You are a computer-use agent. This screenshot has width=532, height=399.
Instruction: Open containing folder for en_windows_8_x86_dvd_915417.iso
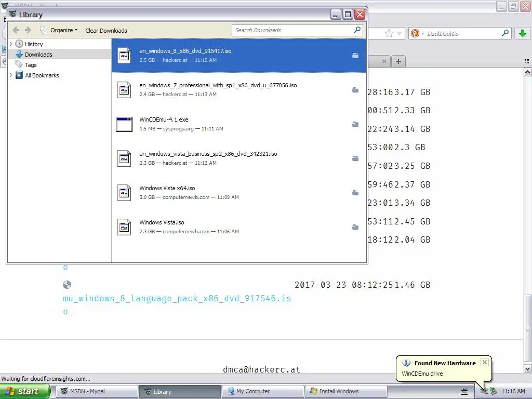coord(355,55)
